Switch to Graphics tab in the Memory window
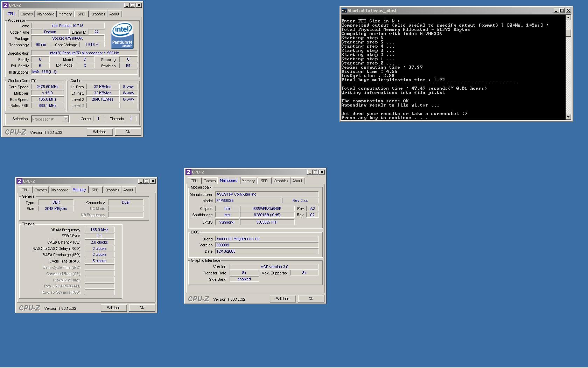The image size is (588, 368). (112, 190)
